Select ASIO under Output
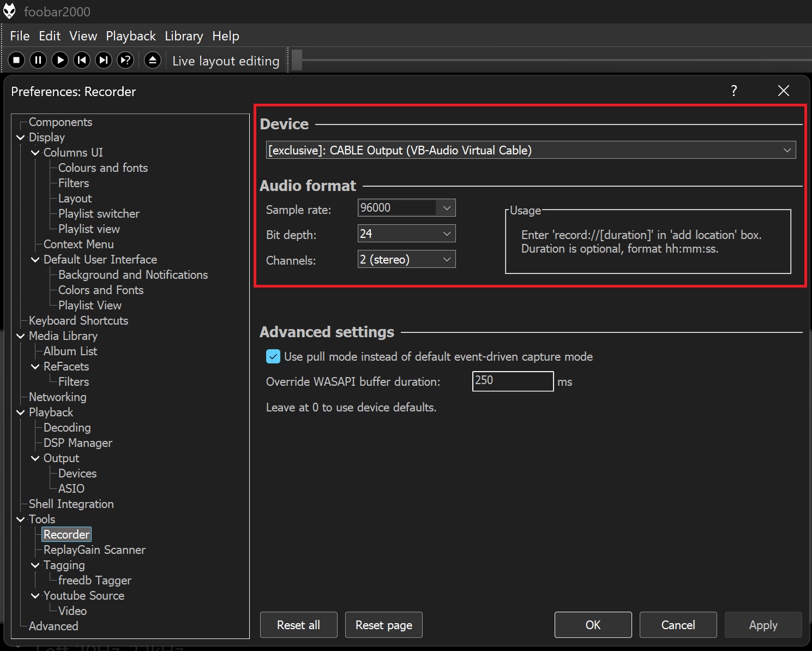812x651 pixels. (x=71, y=489)
